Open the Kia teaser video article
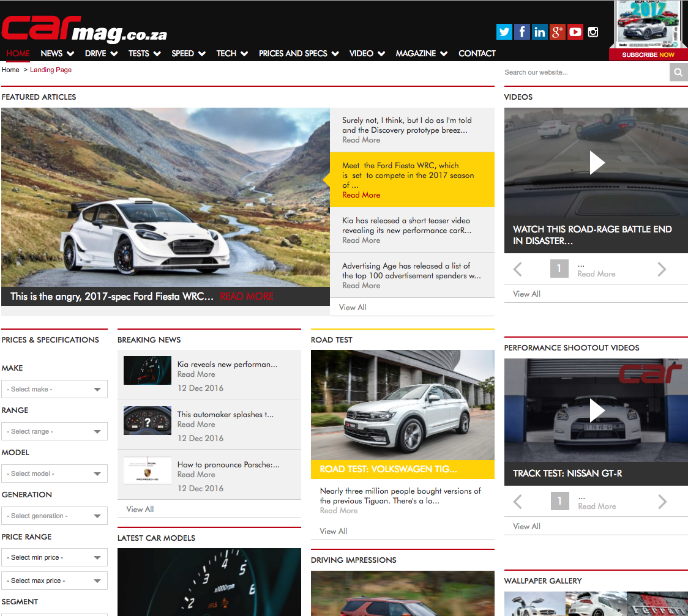The width and height of the screenshot is (688, 616). (x=412, y=230)
